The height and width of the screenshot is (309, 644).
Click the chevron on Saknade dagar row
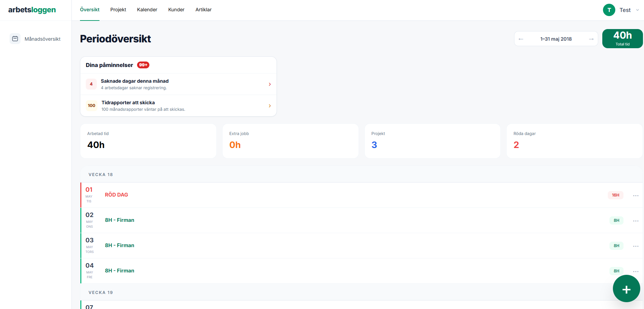pos(270,84)
